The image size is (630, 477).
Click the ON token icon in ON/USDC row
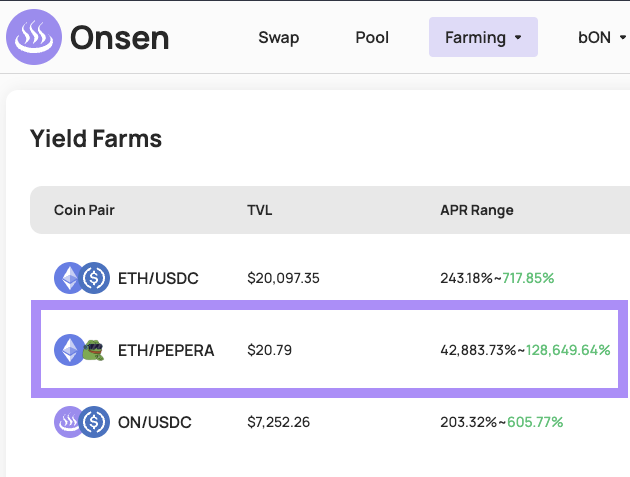(x=70, y=422)
